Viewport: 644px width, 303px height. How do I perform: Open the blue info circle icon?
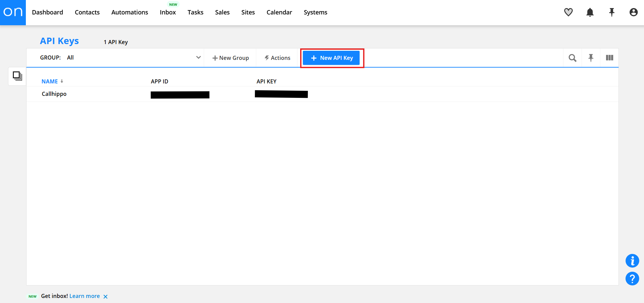(x=632, y=261)
